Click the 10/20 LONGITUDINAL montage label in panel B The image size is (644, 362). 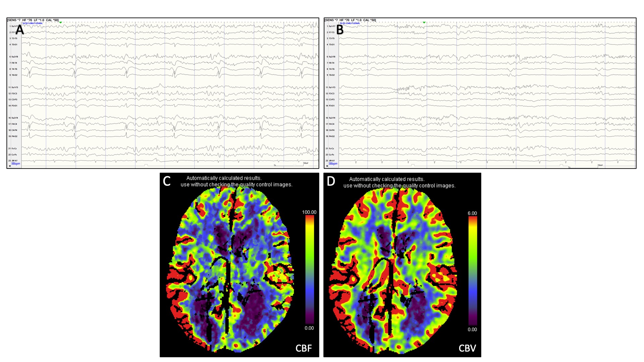pyautogui.click(x=349, y=23)
